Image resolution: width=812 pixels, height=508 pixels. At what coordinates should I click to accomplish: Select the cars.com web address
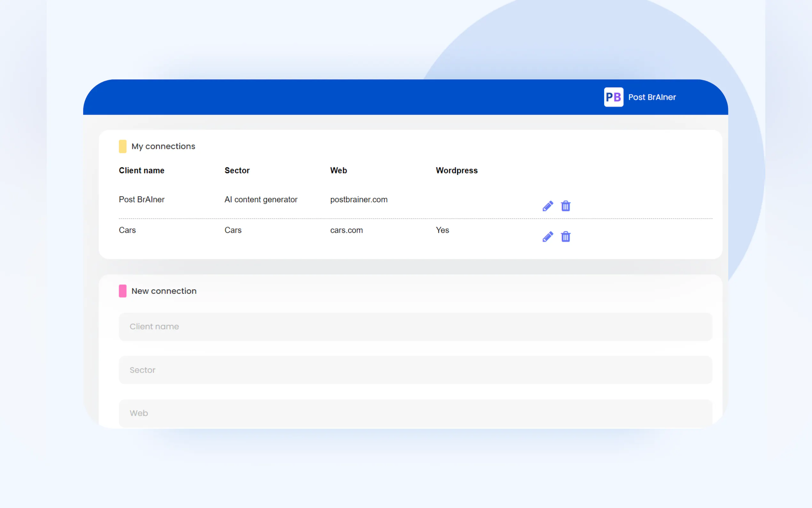coord(346,230)
